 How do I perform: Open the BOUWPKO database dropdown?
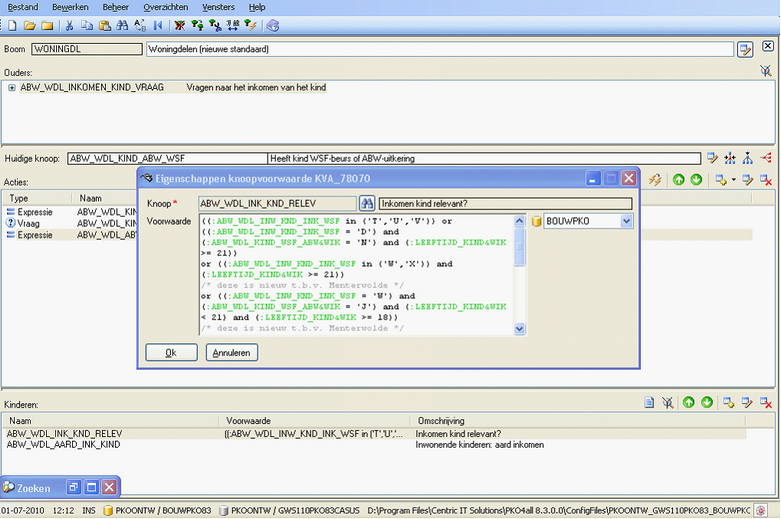627,221
